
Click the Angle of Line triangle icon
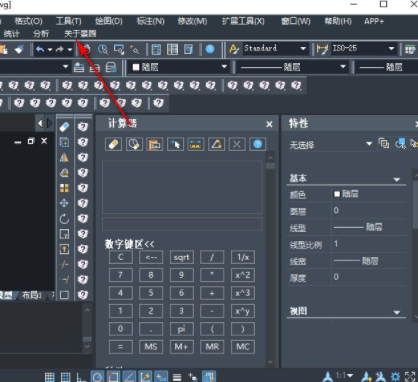coord(216,144)
